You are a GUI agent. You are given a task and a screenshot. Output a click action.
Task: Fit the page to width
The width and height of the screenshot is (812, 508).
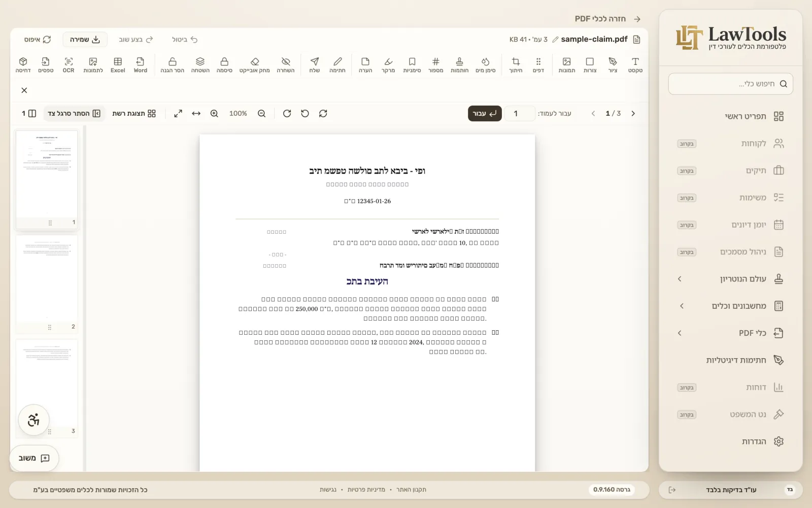[196, 113]
